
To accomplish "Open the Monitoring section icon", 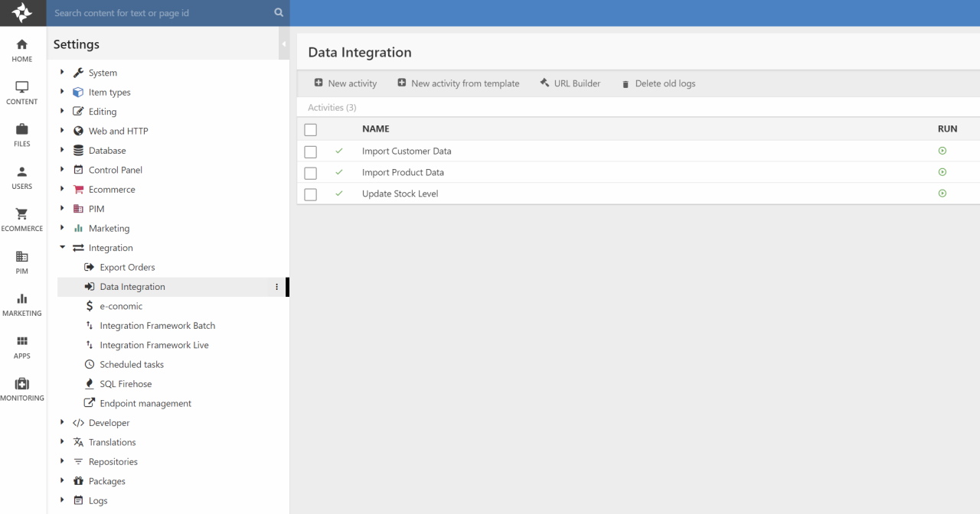I will (x=22, y=389).
